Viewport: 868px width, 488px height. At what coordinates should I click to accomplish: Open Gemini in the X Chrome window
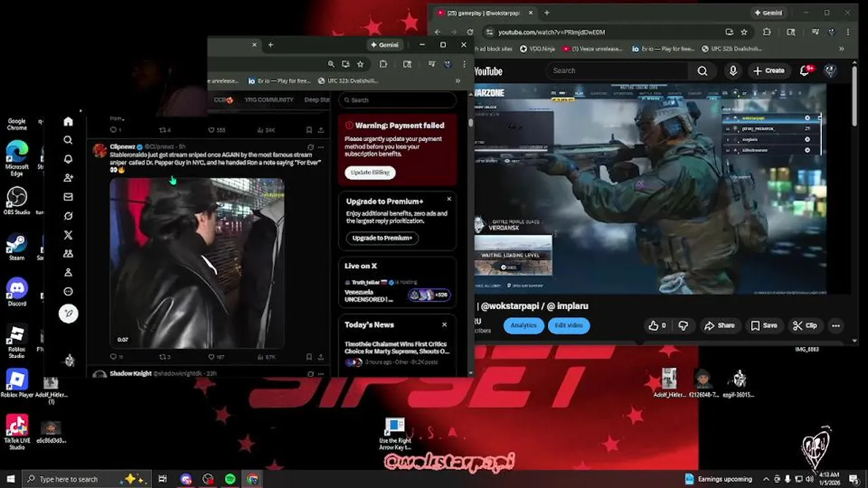pos(384,45)
